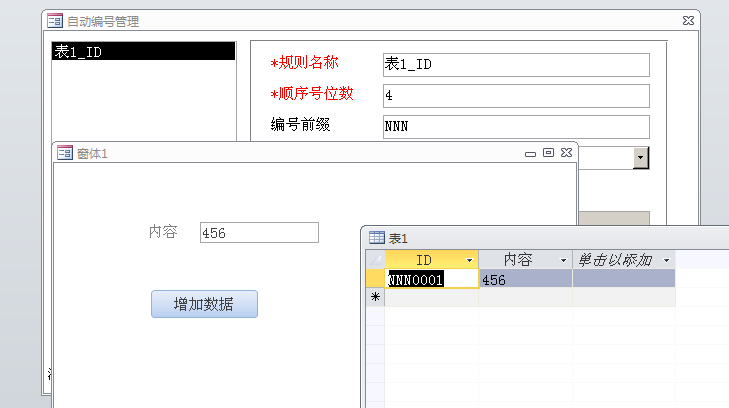Click the 顺序号位数 label
Screen dimensions: 729x408
[312, 93]
